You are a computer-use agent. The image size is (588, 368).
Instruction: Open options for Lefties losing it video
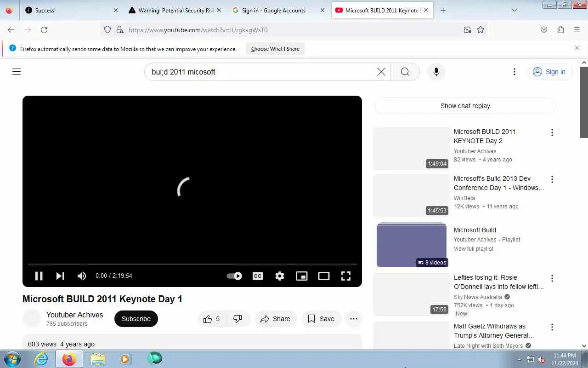click(x=552, y=278)
